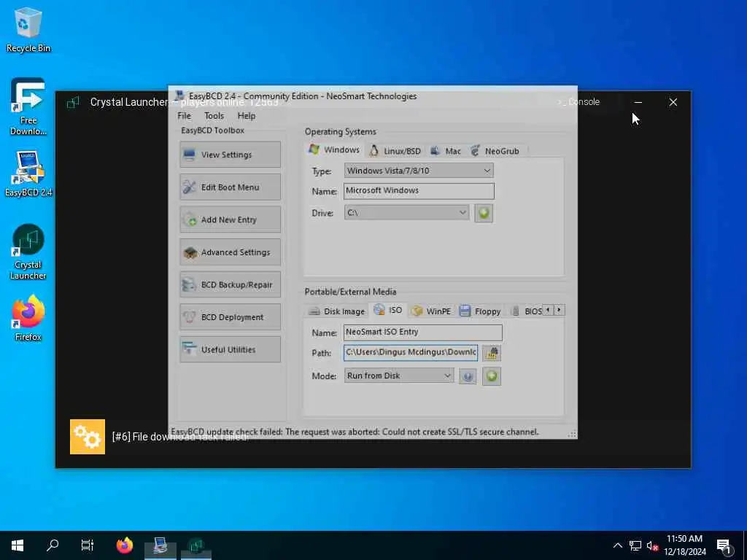This screenshot has height=560, width=747.
Task: Click Firefox on the taskbar
Action: (125, 545)
